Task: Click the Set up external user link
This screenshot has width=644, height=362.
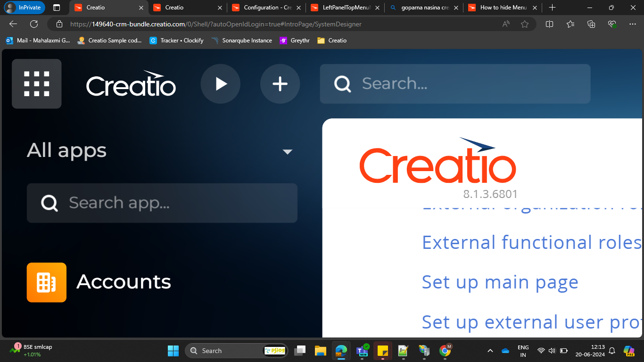Action: coord(531,322)
